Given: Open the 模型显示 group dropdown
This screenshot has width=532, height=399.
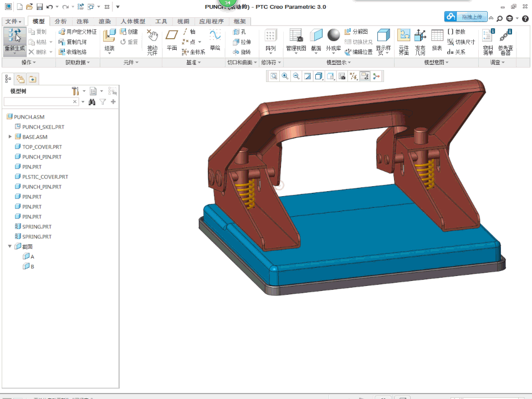Looking at the screenshot, I should (x=340, y=63).
